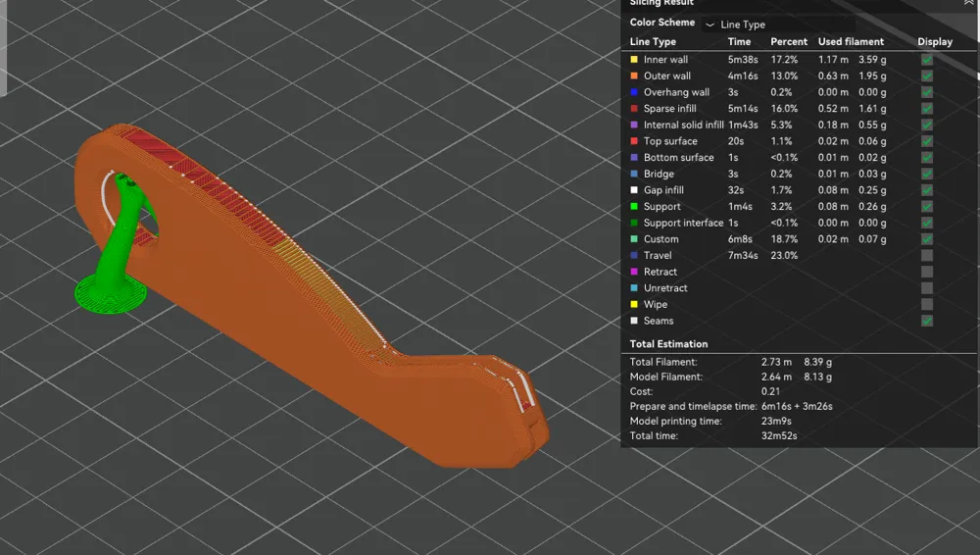Click the Display column header
This screenshot has height=555, width=980.
click(935, 42)
